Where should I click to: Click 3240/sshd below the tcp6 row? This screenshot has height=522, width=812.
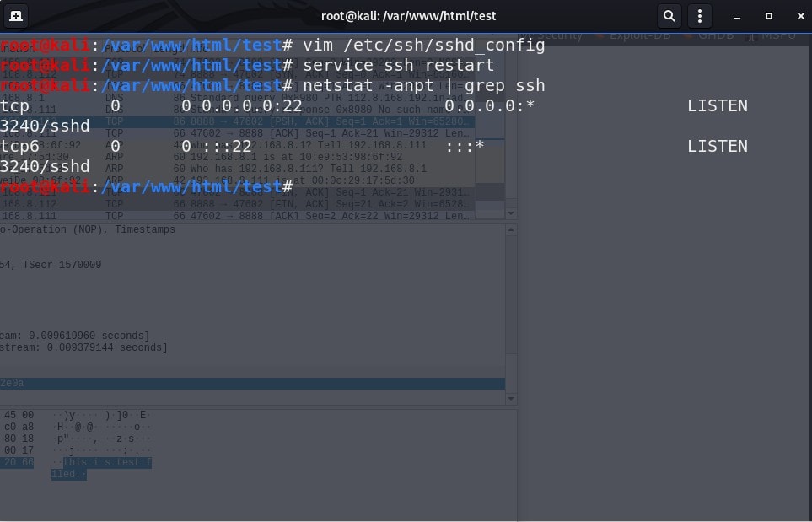[45, 167]
